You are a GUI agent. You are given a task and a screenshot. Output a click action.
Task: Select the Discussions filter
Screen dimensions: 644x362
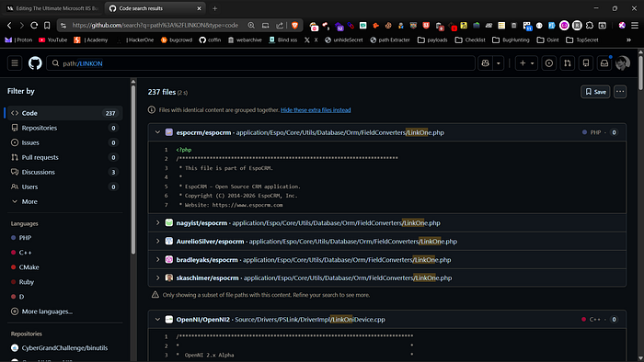(x=64, y=172)
